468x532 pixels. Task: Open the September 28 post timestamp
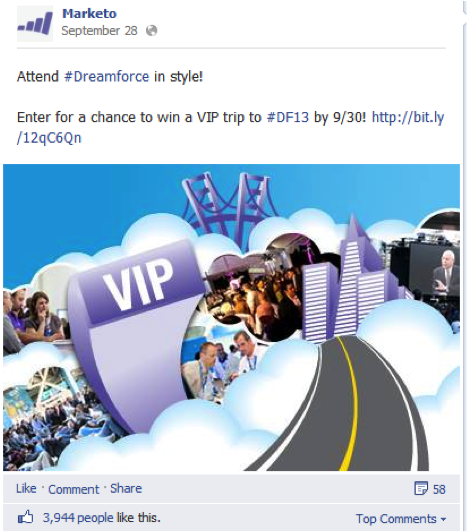click(99, 31)
